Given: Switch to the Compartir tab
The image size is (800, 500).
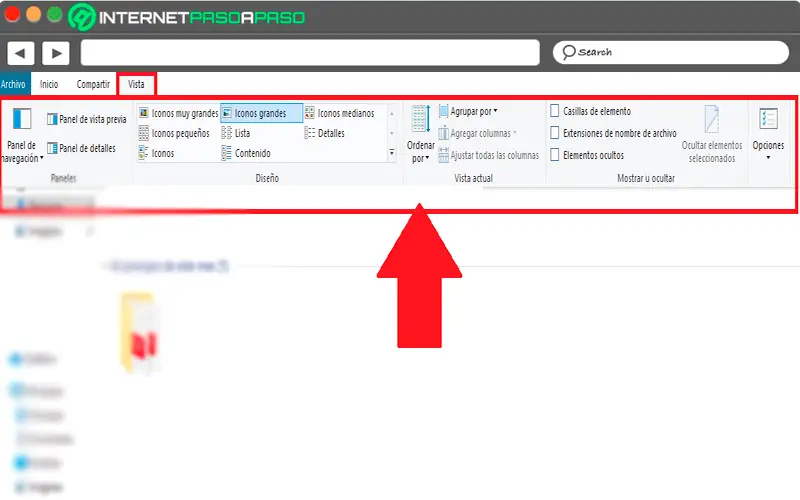Looking at the screenshot, I should pos(93,84).
